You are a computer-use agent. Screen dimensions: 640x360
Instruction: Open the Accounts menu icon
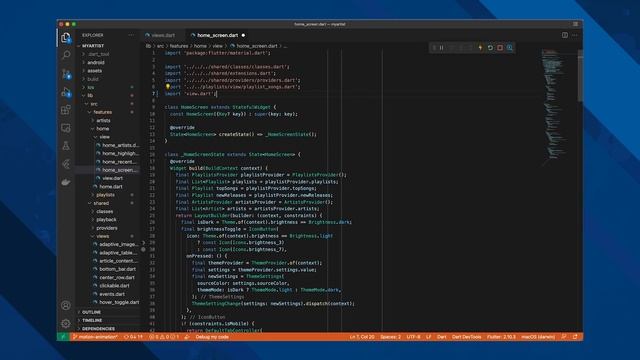click(x=66, y=305)
